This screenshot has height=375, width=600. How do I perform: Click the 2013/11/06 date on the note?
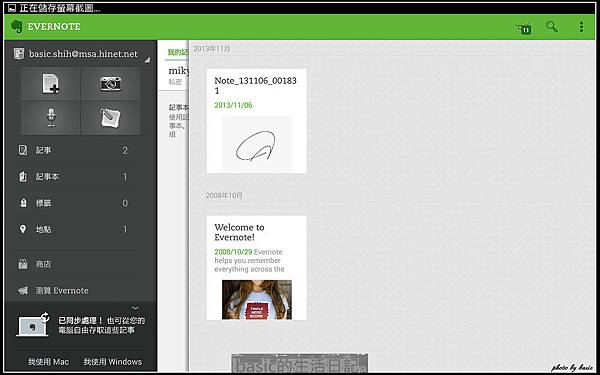click(x=233, y=105)
